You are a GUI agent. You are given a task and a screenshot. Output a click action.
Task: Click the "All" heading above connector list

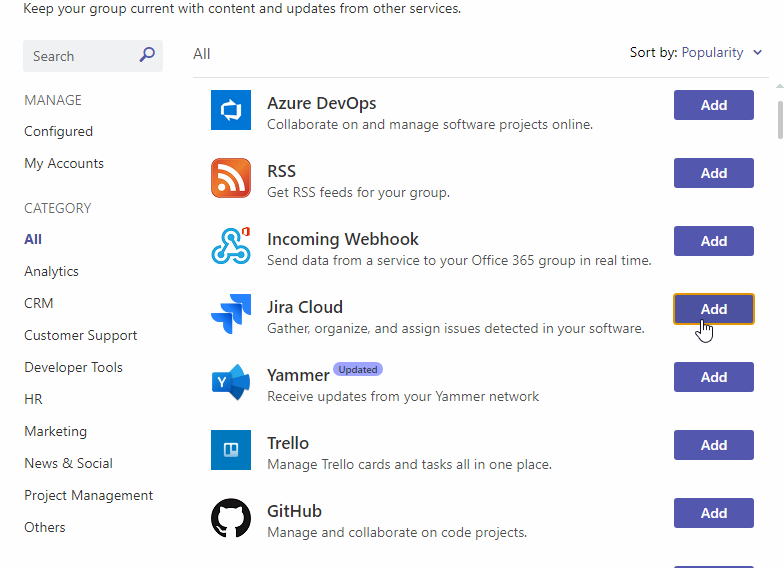coord(202,54)
